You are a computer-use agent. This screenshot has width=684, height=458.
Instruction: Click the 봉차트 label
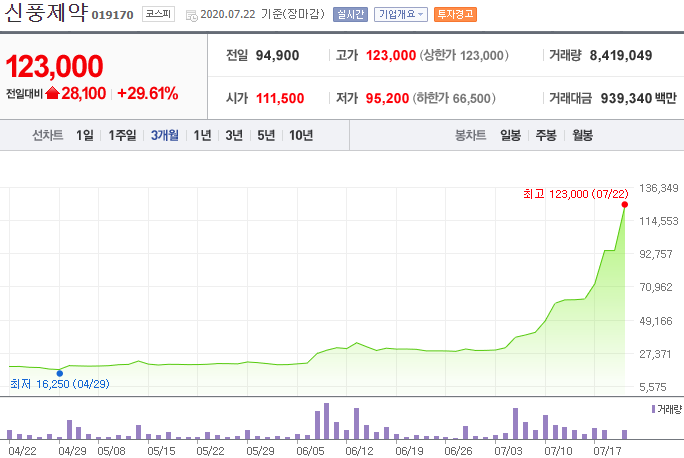[470, 135]
